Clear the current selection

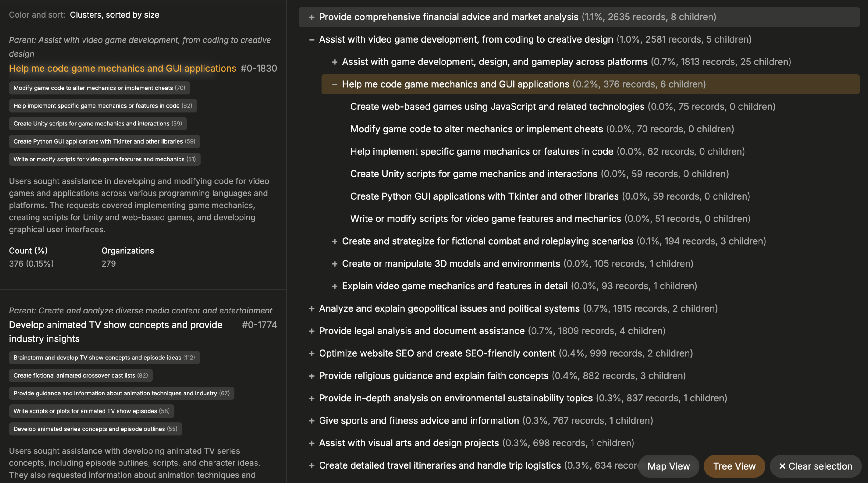(x=815, y=466)
